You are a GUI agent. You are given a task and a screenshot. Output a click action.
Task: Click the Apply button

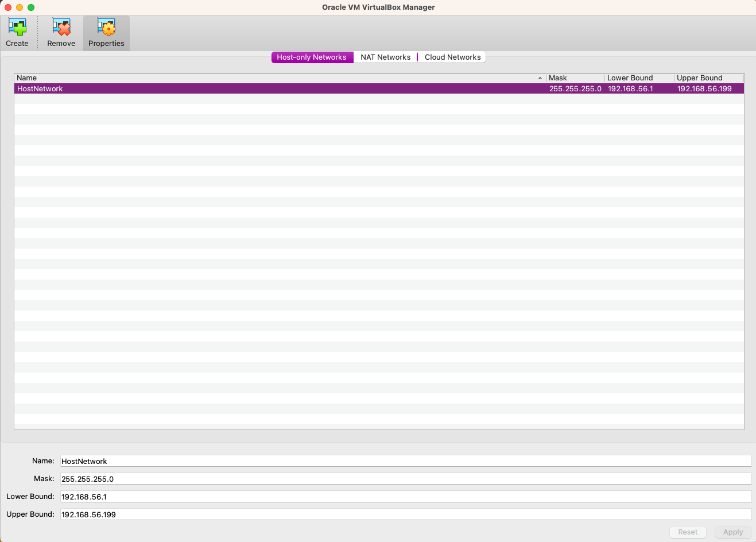(733, 532)
